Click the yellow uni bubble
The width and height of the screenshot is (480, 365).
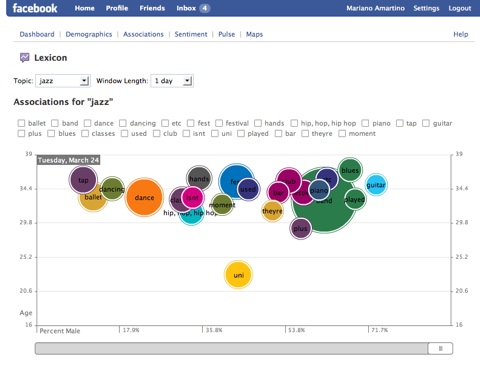(x=238, y=275)
